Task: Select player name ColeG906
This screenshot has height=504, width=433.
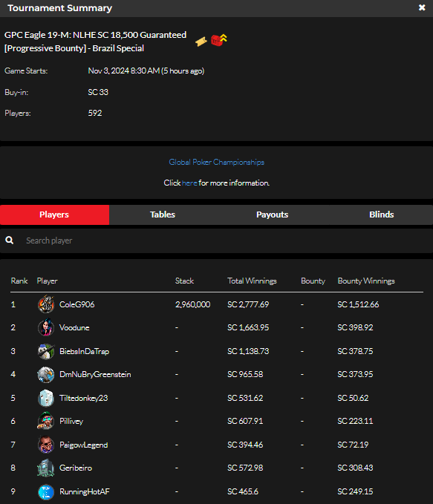Action: pos(77,304)
